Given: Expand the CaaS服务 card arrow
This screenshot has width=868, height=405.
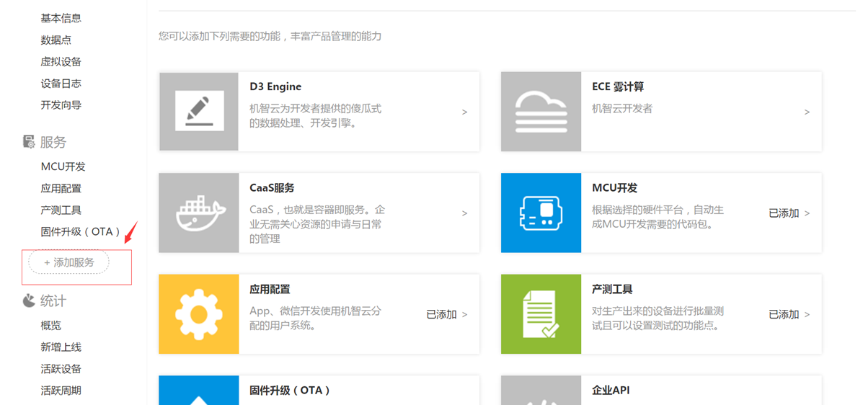Looking at the screenshot, I should coord(464,213).
